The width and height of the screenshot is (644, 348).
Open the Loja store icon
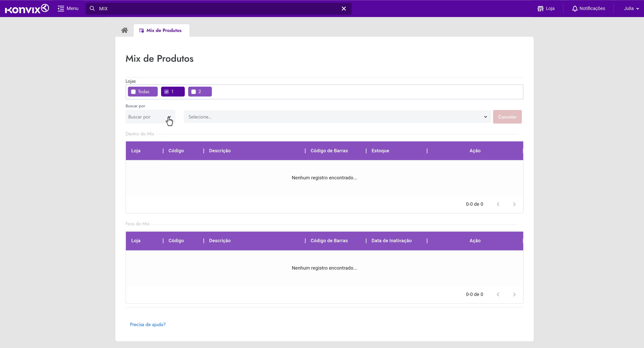pos(540,8)
